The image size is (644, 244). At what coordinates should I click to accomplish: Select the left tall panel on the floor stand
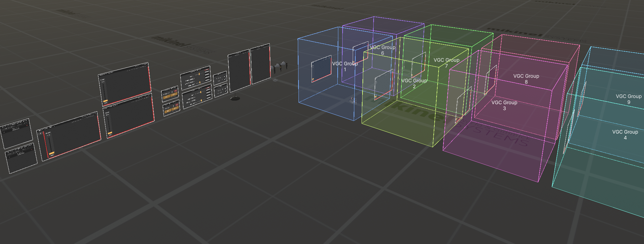pos(239,71)
